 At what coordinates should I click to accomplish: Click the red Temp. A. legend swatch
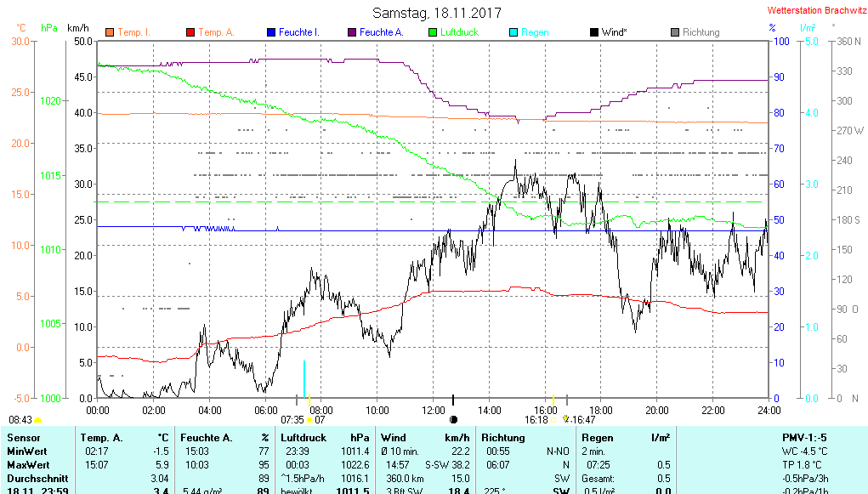tap(190, 32)
